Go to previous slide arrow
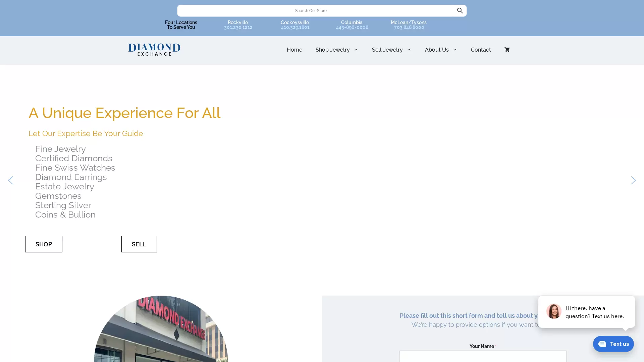 [x=10, y=180]
